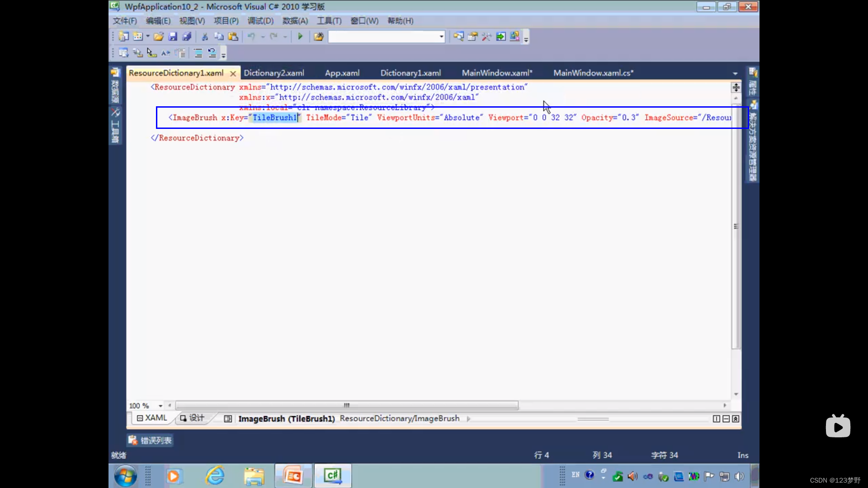Click the Display Parameter Info icon

(138, 53)
